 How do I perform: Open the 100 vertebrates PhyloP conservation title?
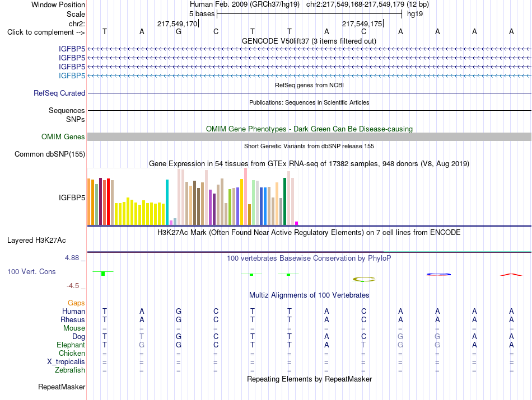[x=309, y=258]
